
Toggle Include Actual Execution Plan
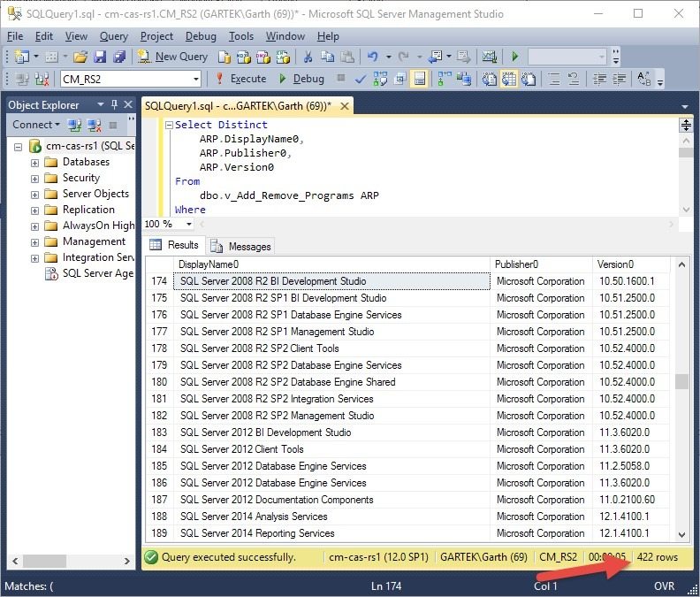tap(445, 80)
